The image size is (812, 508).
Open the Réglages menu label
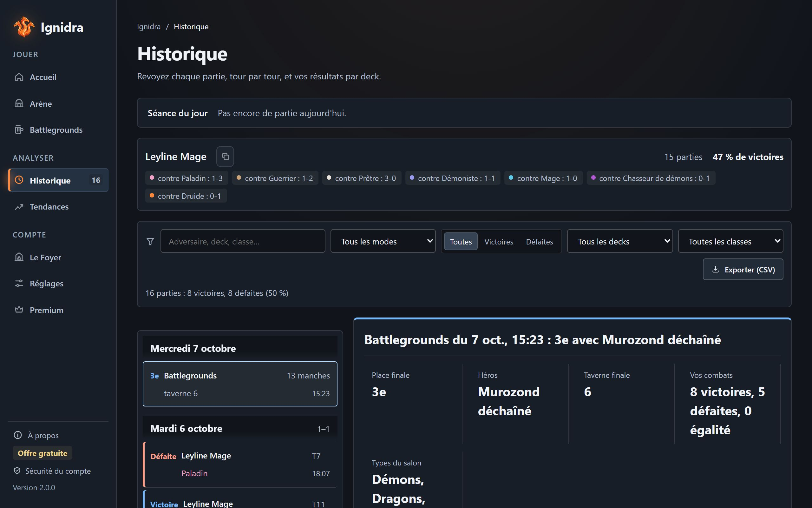click(47, 284)
